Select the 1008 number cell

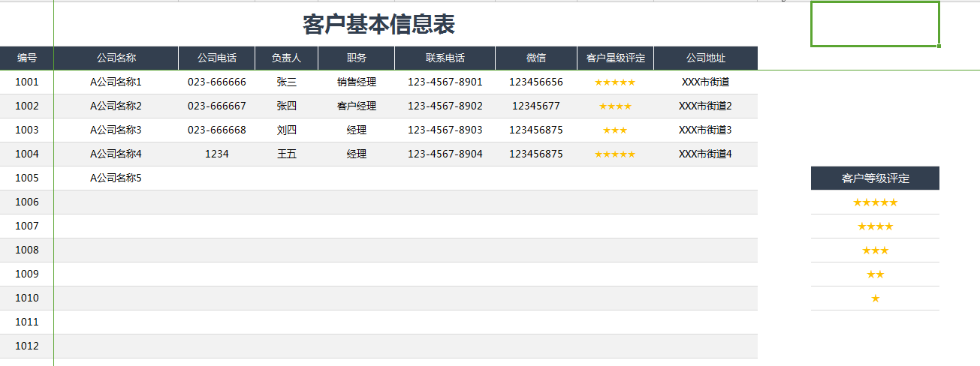[x=27, y=250]
